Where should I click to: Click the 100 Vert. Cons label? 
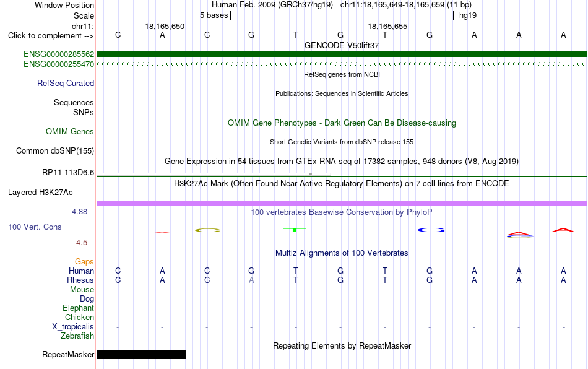click(35, 227)
